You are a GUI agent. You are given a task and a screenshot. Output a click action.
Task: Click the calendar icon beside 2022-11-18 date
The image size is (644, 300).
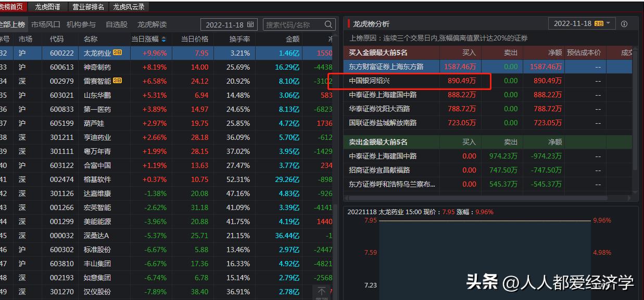(251, 24)
